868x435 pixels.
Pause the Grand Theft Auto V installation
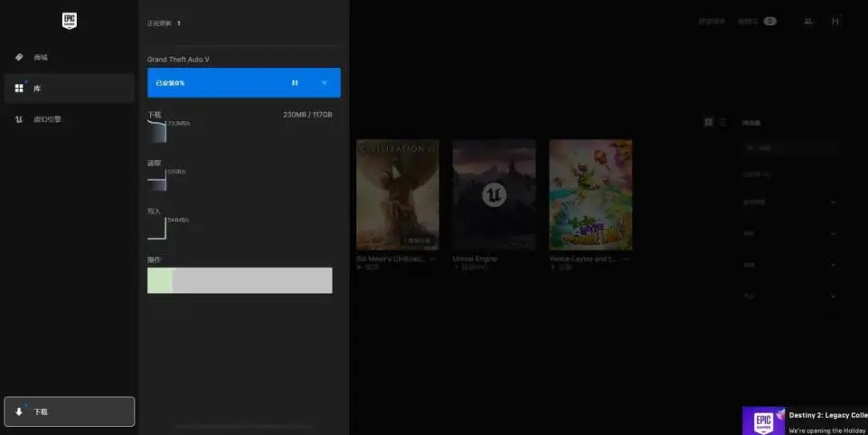point(295,82)
